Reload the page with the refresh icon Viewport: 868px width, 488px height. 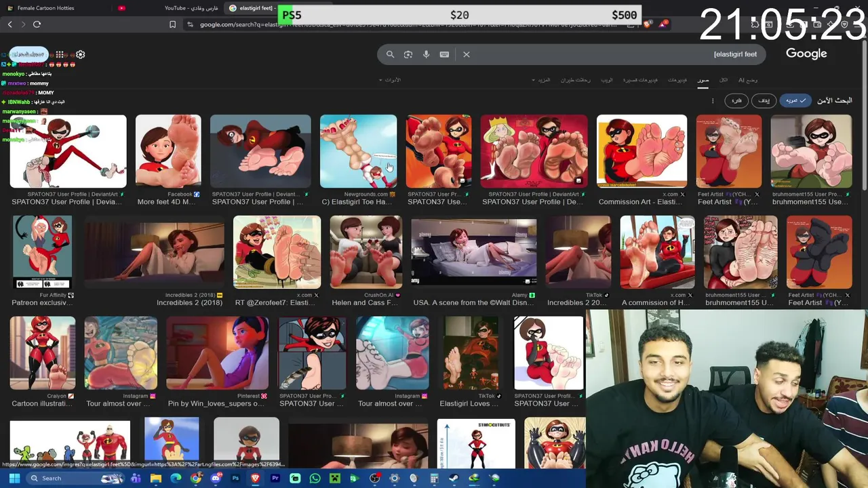37,24
